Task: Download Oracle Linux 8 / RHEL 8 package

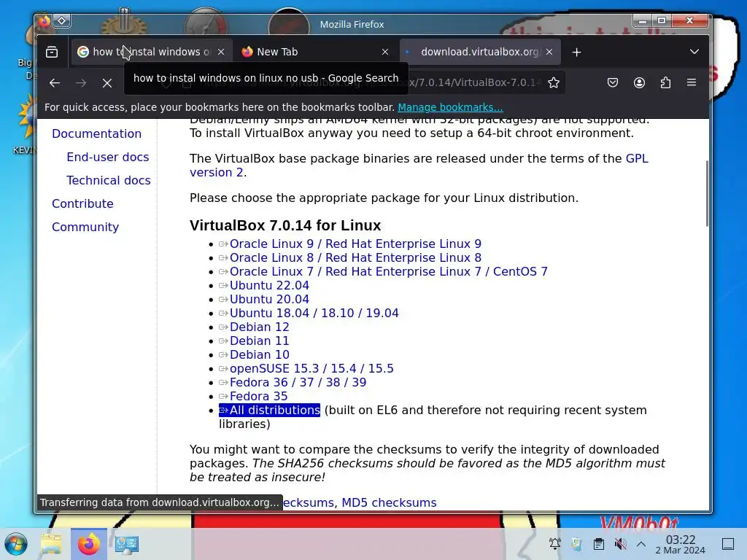Action: (355, 257)
